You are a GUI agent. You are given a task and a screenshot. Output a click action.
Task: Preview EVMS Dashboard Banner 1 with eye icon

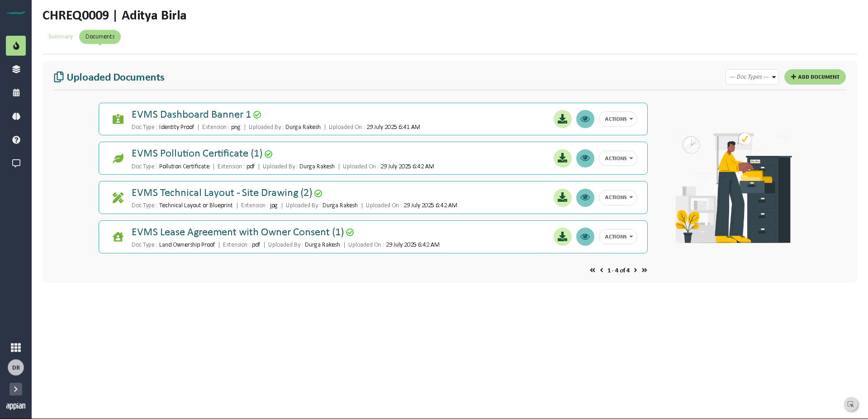click(585, 119)
